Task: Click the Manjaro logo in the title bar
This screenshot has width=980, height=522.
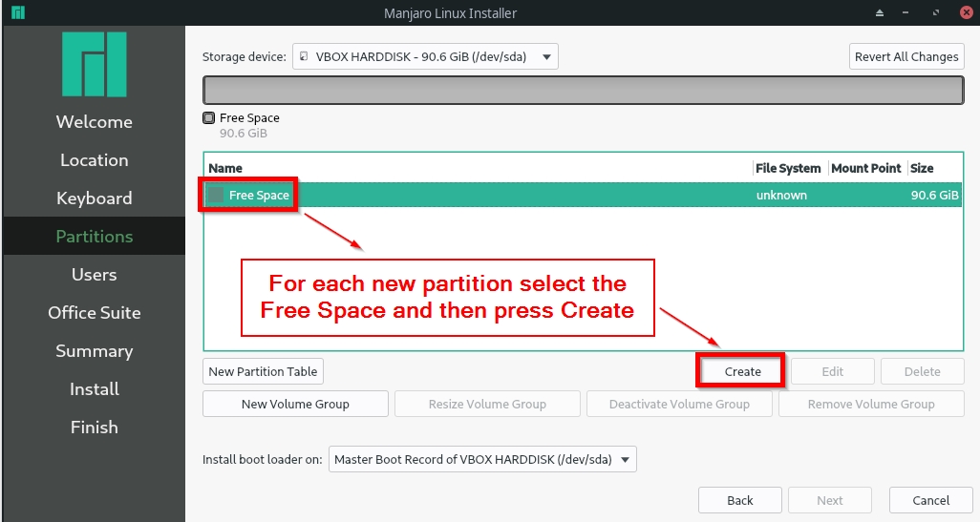Action: pyautogui.click(x=18, y=12)
